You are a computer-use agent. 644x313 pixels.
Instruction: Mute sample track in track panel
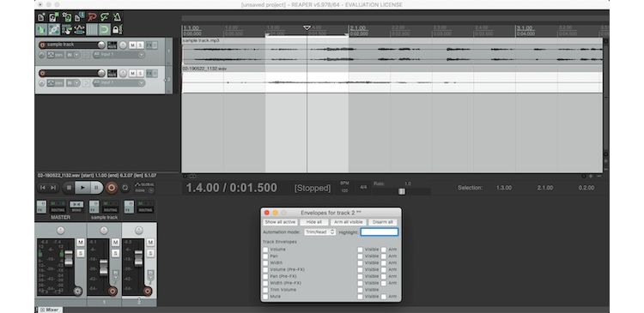pyautogui.click(x=132, y=45)
